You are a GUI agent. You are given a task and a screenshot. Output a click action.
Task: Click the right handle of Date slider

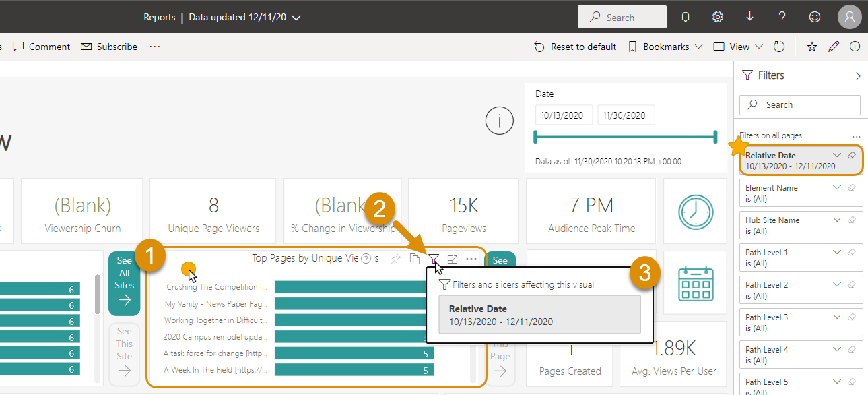[x=715, y=138]
